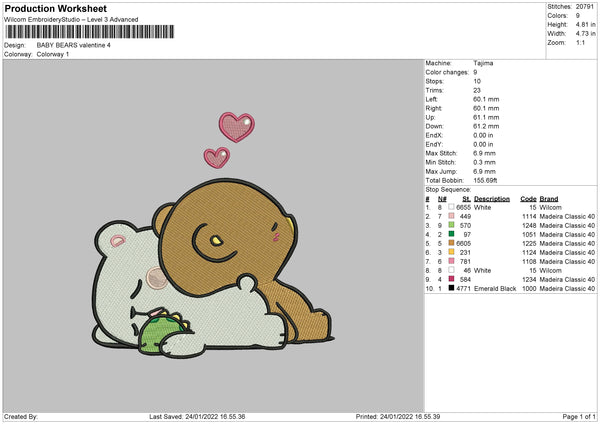Click the pink swatch with 781 stitches
600x424 pixels.
pyautogui.click(x=452, y=261)
